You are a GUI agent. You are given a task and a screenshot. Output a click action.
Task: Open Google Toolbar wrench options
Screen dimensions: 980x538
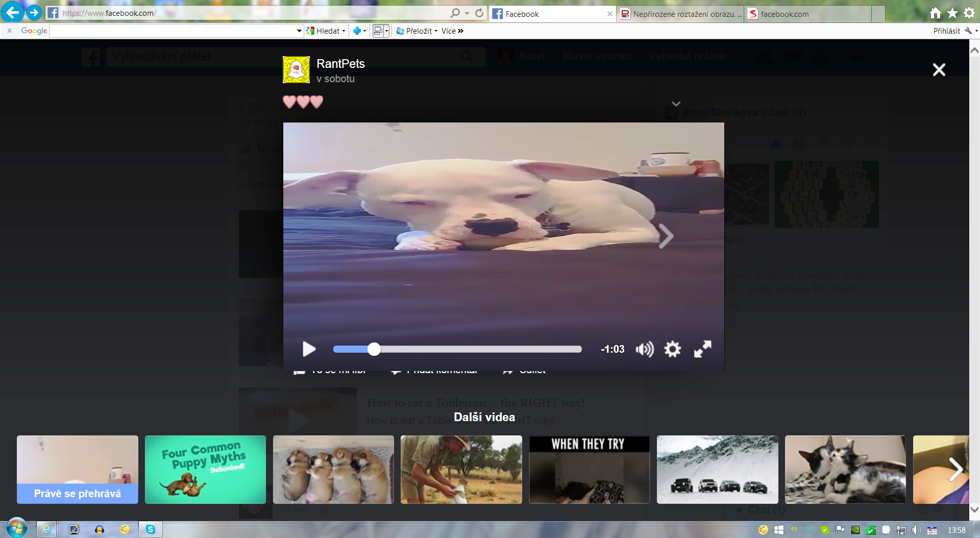point(968,31)
